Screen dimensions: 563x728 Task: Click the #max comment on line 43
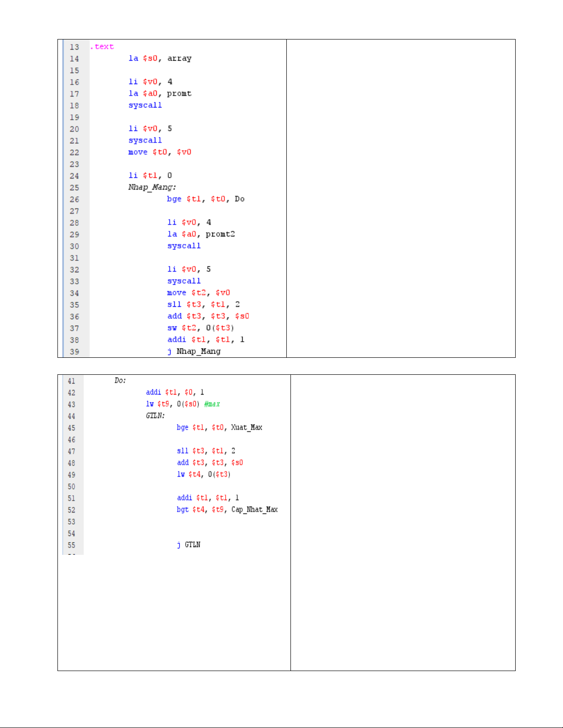212,404
